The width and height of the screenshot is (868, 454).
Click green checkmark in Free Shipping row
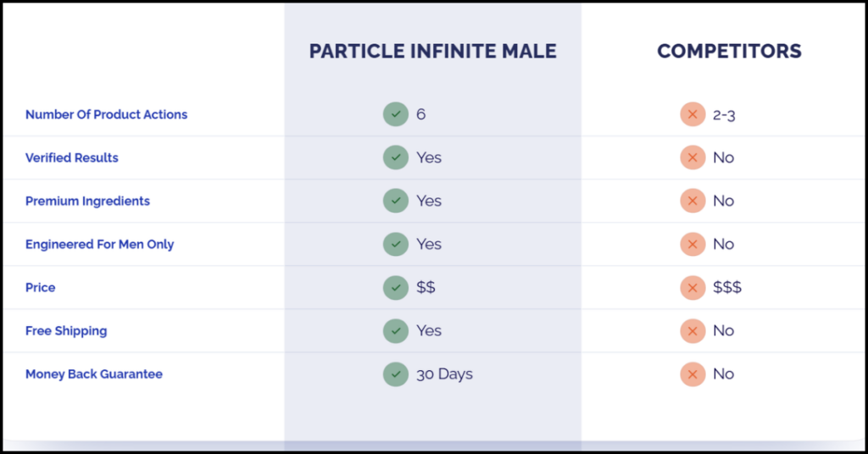click(396, 330)
